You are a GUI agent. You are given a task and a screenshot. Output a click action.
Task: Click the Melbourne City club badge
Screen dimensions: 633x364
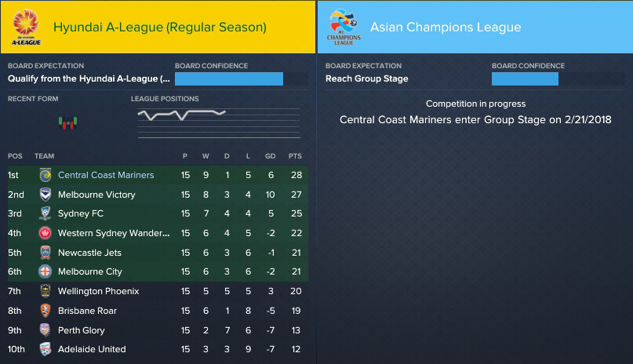[x=45, y=271]
